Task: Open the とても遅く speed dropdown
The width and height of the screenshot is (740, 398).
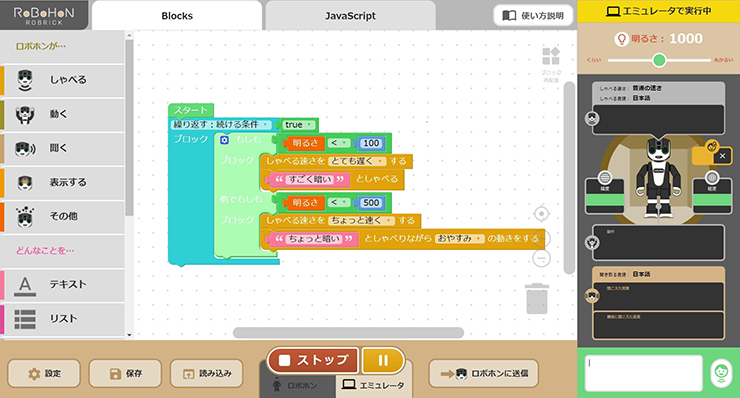Action: point(357,161)
